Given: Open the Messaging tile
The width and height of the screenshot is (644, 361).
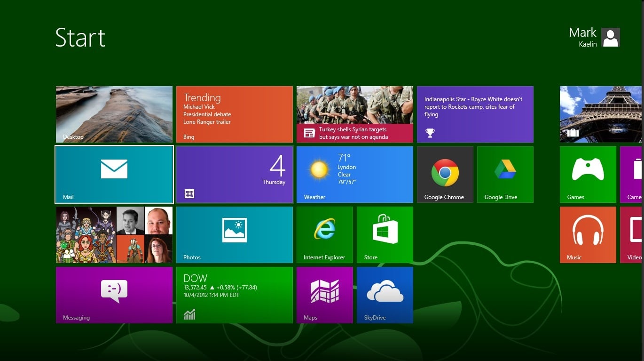Looking at the screenshot, I should (x=114, y=295).
